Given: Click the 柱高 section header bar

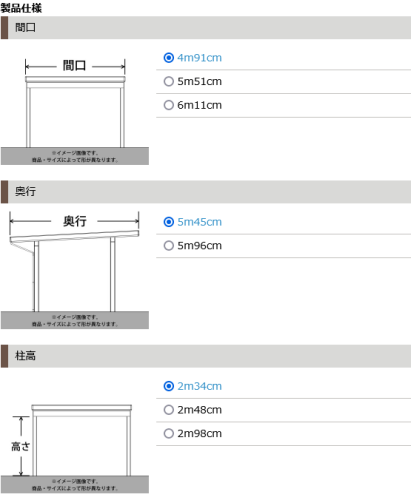Looking at the screenshot, I should 206,356.
